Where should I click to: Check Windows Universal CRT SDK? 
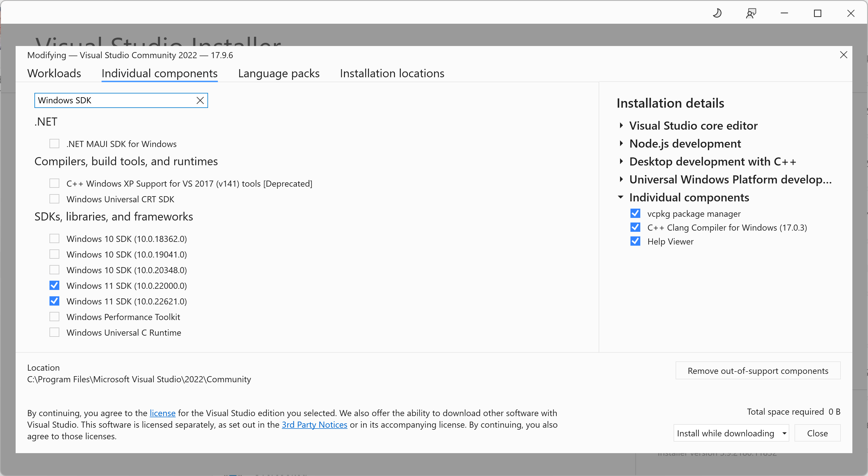(x=54, y=199)
